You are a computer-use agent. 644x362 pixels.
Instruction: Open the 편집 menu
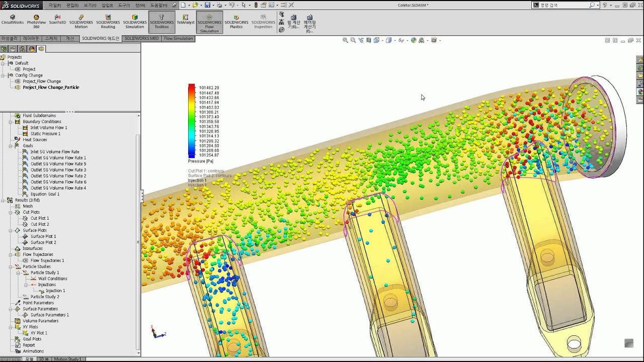pos(72,5)
